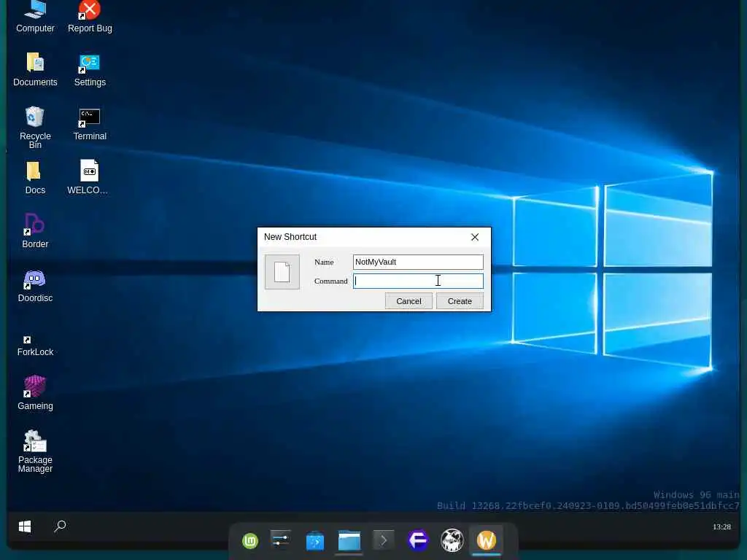Open the Computer desktop icon
The height and width of the screenshot is (560, 747).
[x=35, y=16]
